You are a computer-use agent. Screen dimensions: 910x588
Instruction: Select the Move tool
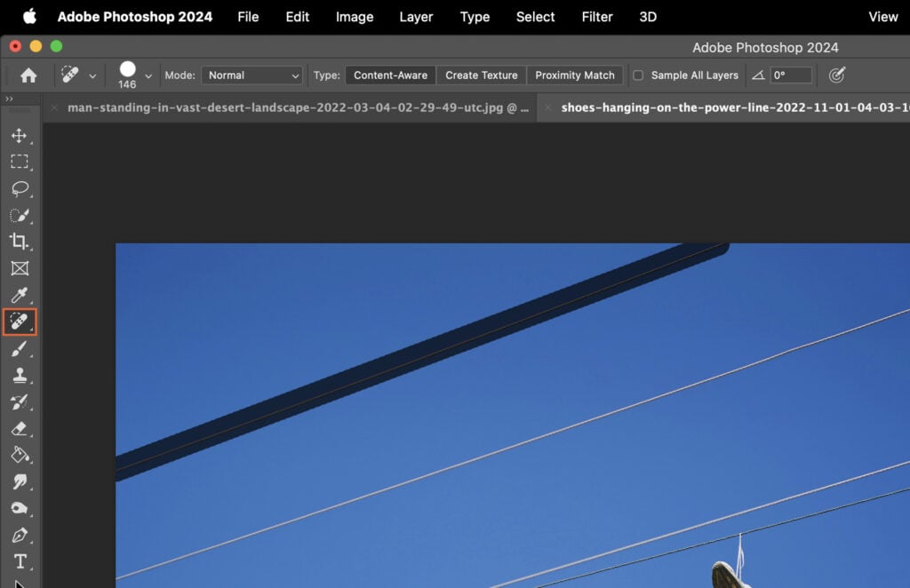pos(20,136)
